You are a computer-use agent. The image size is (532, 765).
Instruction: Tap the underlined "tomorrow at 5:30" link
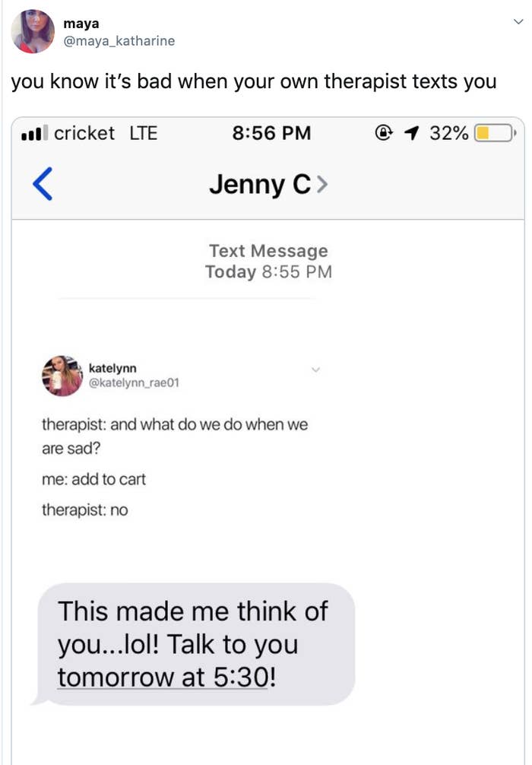(x=163, y=677)
